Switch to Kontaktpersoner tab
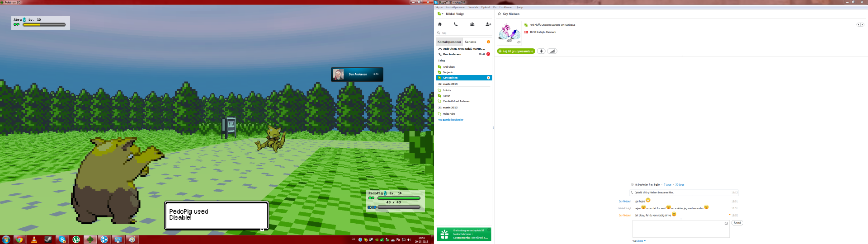The width and height of the screenshot is (868, 244). [449, 42]
